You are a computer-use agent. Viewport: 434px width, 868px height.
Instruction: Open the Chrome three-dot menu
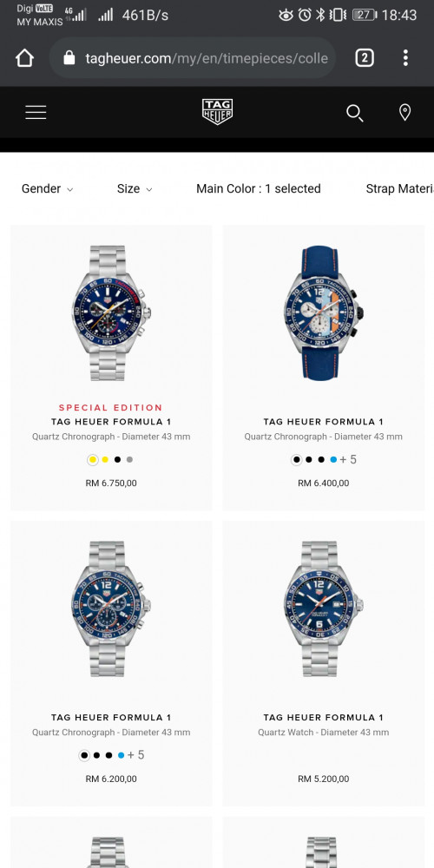[405, 58]
